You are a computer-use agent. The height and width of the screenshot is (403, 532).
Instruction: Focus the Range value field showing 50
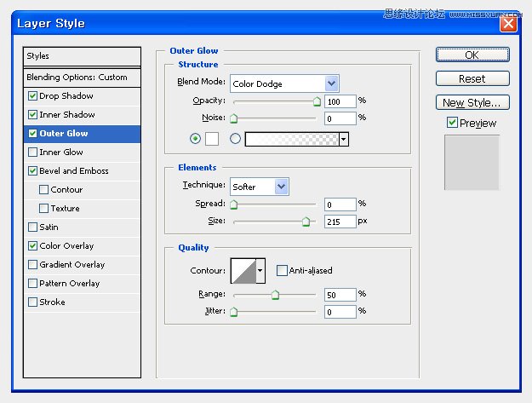point(340,295)
